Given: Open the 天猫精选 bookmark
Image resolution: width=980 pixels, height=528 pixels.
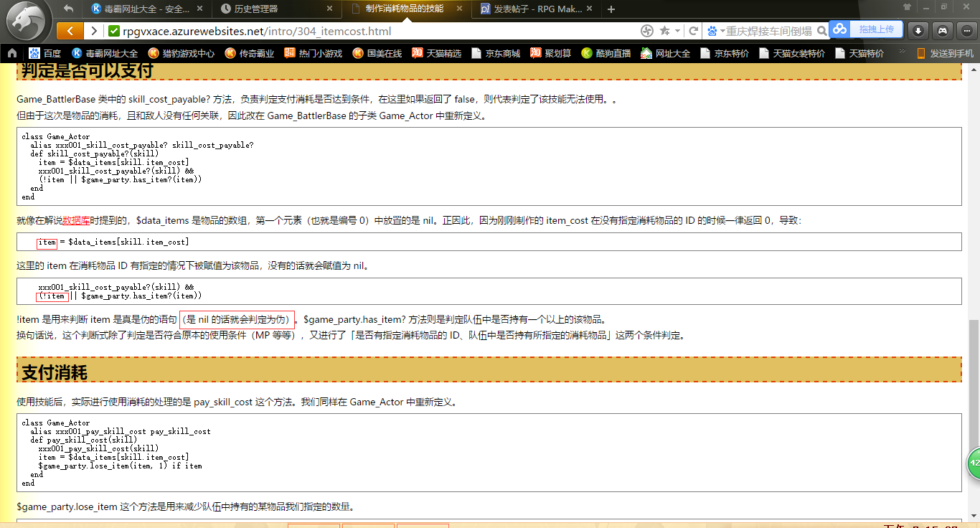Looking at the screenshot, I should pyautogui.click(x=436, y=53).
